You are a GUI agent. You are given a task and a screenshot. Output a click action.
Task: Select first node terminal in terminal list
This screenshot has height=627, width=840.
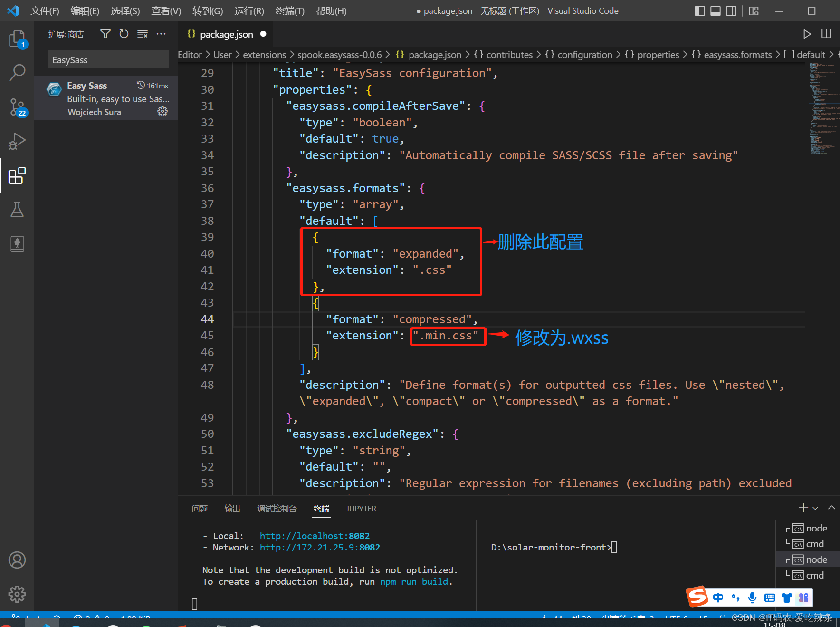(808, 528)
